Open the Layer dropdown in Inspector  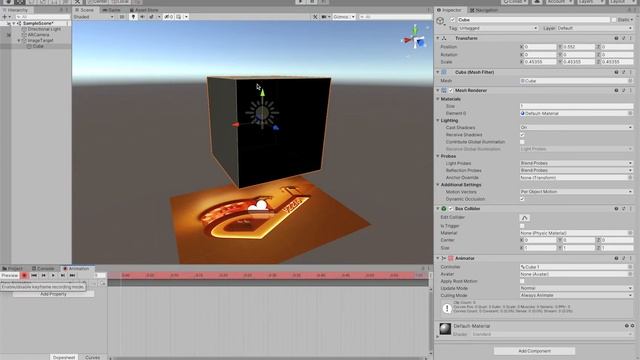(595, 28)
